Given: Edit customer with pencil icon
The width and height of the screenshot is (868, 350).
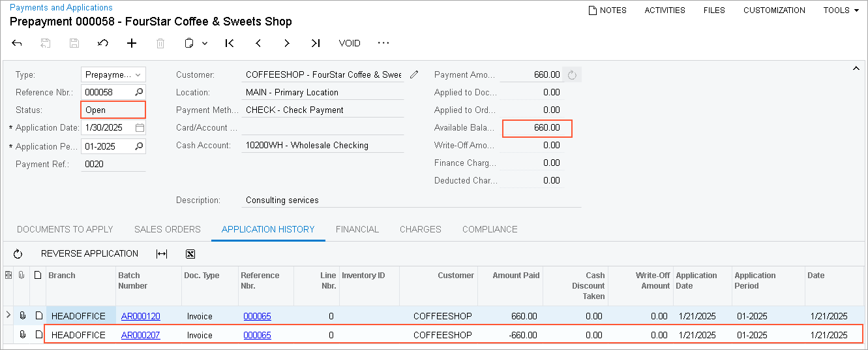Looking at the screenshot, I should (414, 74).
